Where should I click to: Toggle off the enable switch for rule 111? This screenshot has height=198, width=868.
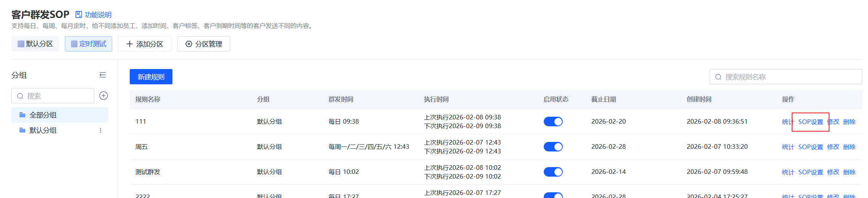click(553, 122)
